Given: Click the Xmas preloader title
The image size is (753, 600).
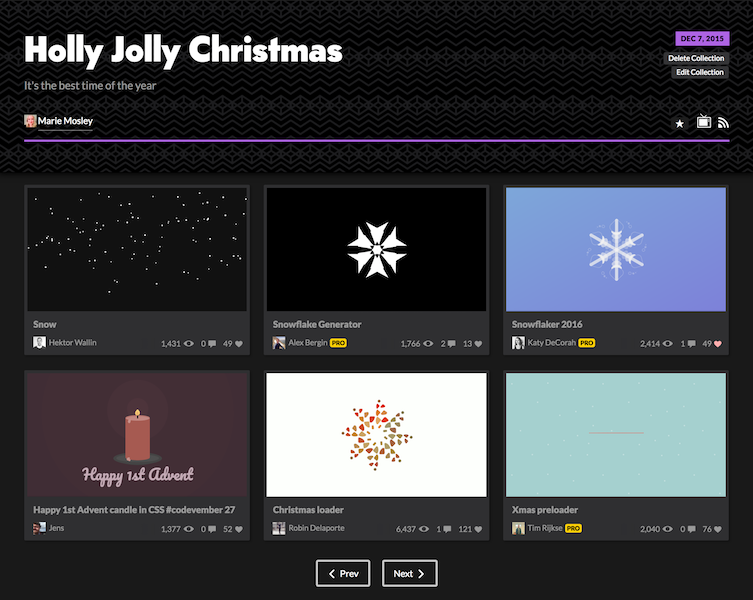Looking at the screenshot, I should (x=545, y=510).
